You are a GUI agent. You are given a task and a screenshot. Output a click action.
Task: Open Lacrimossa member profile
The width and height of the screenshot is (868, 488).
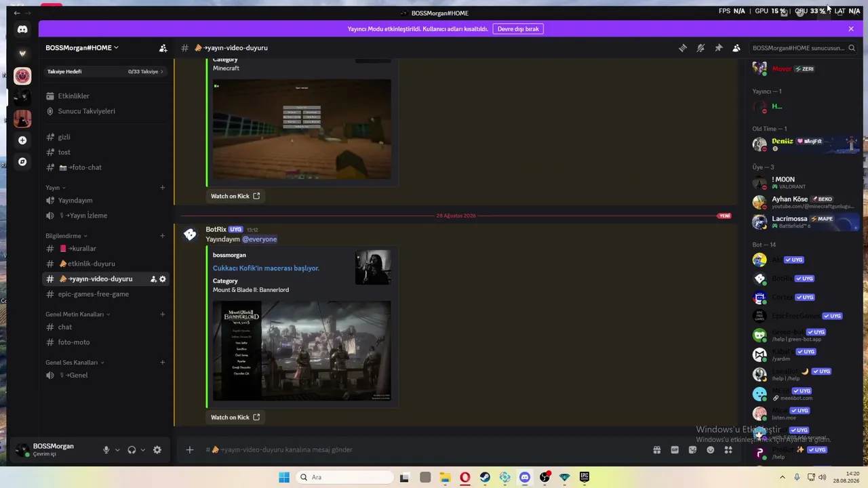click(806, 222)
